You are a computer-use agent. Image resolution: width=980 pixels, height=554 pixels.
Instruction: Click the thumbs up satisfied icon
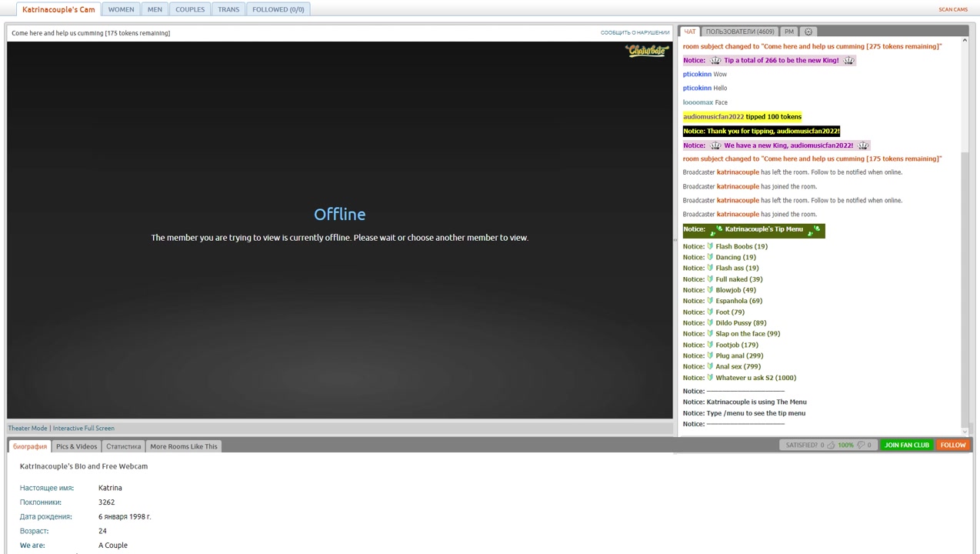pos(831,445)
